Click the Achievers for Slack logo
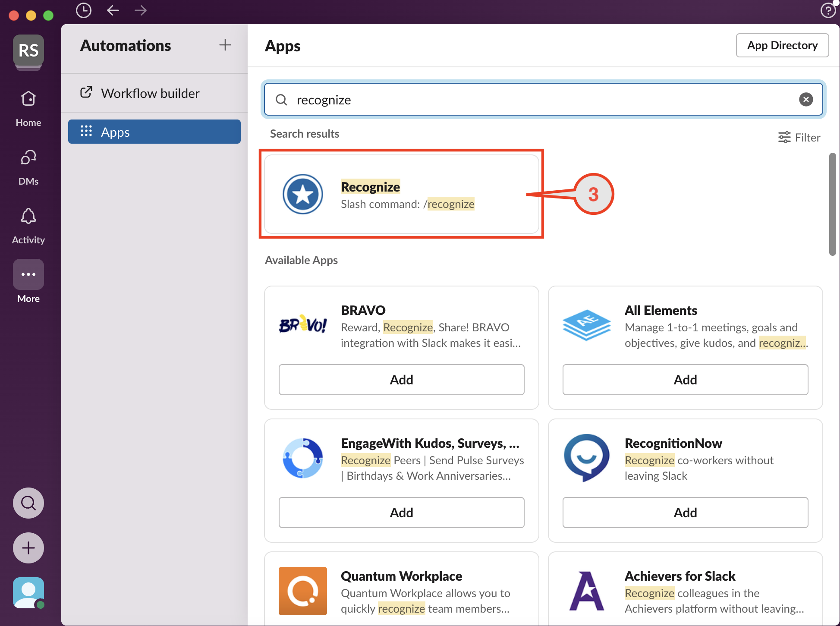The width and height of the screenshot is (840, 626). pyautogui.click(x=587, y=591)
